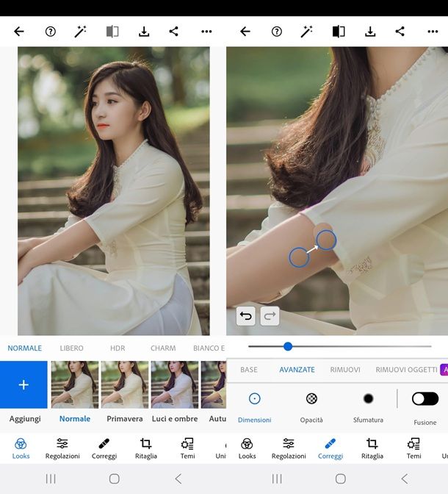This screenshot has width=448, height=494.
Task: Open the help question mark icon on right screen
Action: (x=277, y=32)
